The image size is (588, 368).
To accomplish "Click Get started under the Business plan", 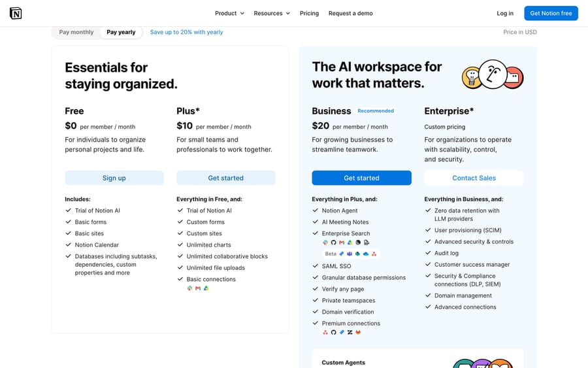I will pyautogui.click(x=361, y=178).
